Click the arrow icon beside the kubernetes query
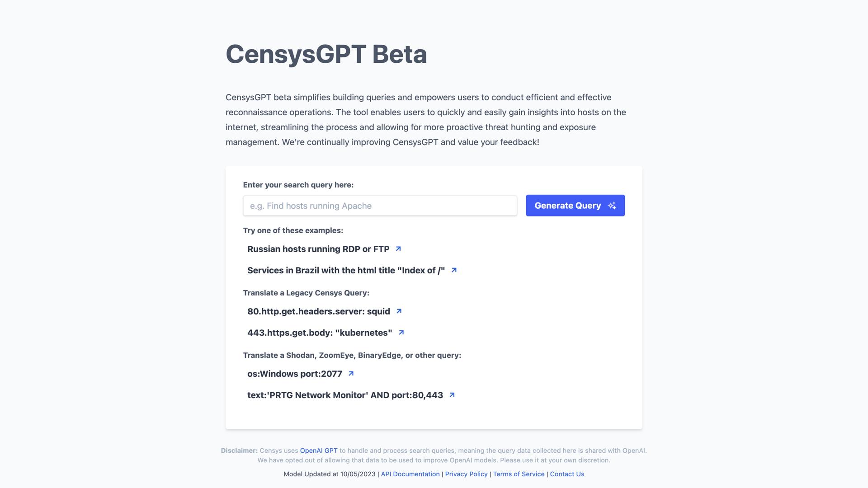Image resolution: width=868 pixels, height=488 pixels. (x=401, y=332)
